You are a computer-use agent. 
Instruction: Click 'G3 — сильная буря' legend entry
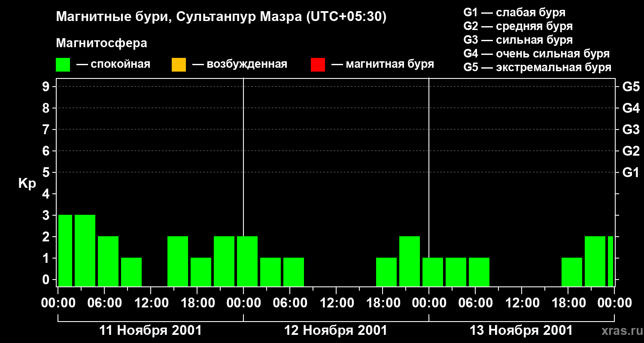(x=518, y=40)
